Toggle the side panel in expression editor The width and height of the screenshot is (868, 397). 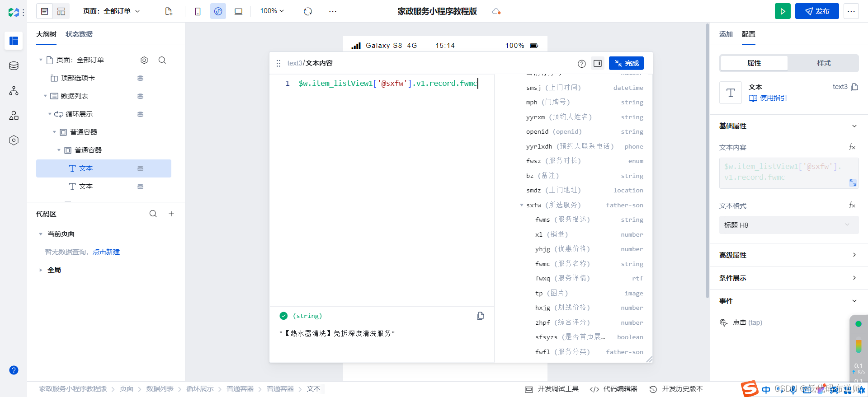(598, 63)
